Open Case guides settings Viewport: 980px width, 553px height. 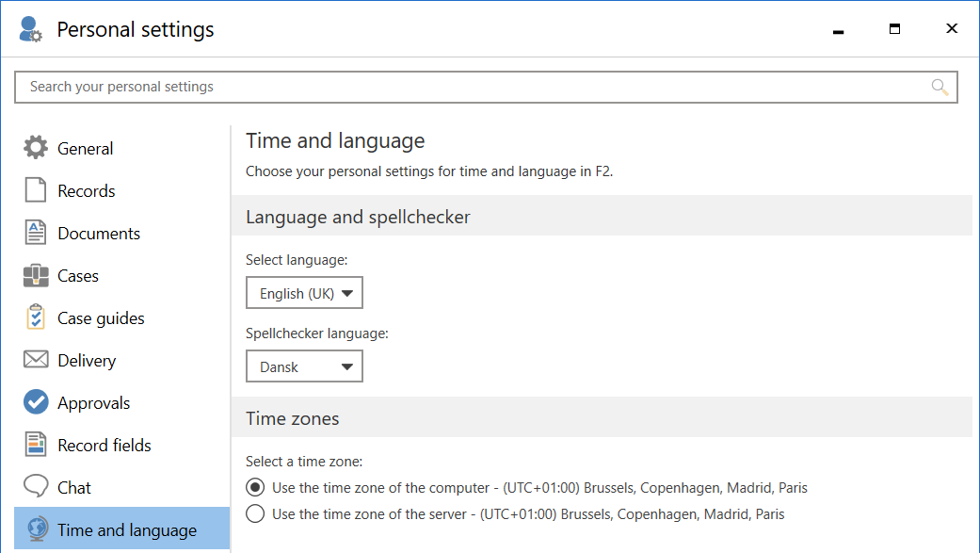tap(121, 318)
